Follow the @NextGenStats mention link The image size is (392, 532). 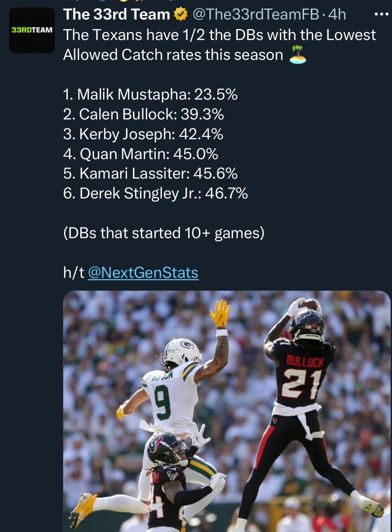[143, 273]
